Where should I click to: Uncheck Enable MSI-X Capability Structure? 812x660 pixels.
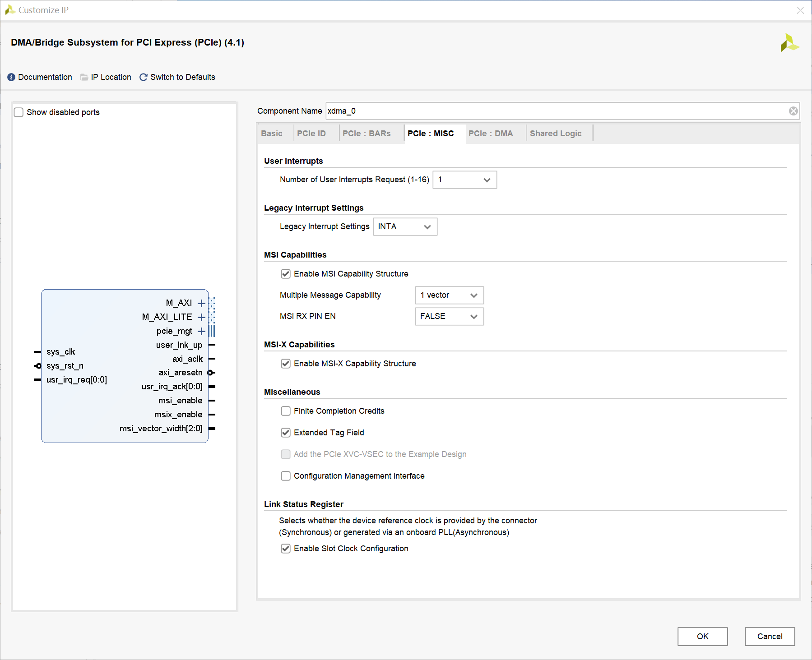click(286, 364)
